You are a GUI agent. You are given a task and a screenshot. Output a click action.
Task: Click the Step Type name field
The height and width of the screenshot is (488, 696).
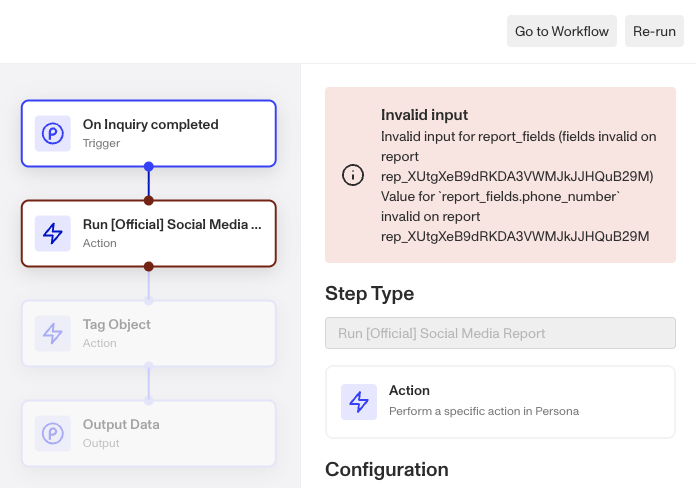(x=500, y=333)
